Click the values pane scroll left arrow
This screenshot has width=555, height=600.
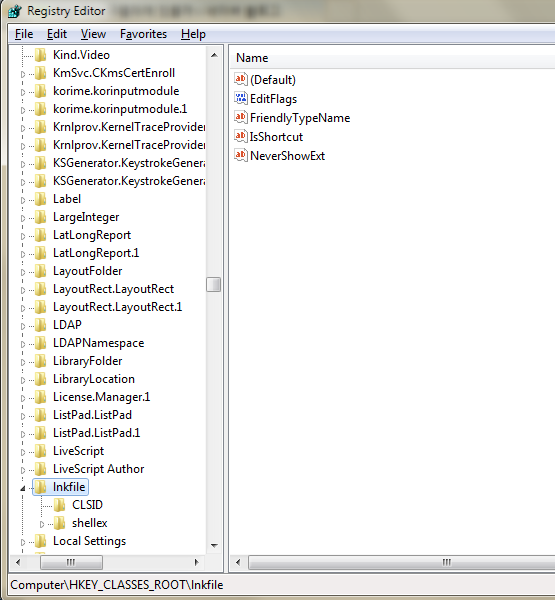pyautogui.click(x=238, y=562)
